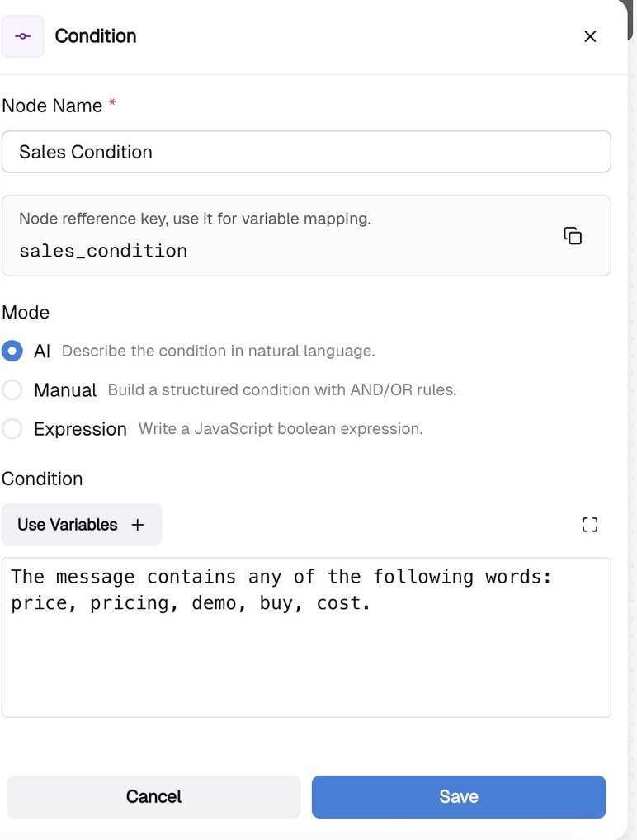Image resolution: width=637 pixels, height=840 pixels.
Task: Click the sales_condition reference key text
Action: 103,251
